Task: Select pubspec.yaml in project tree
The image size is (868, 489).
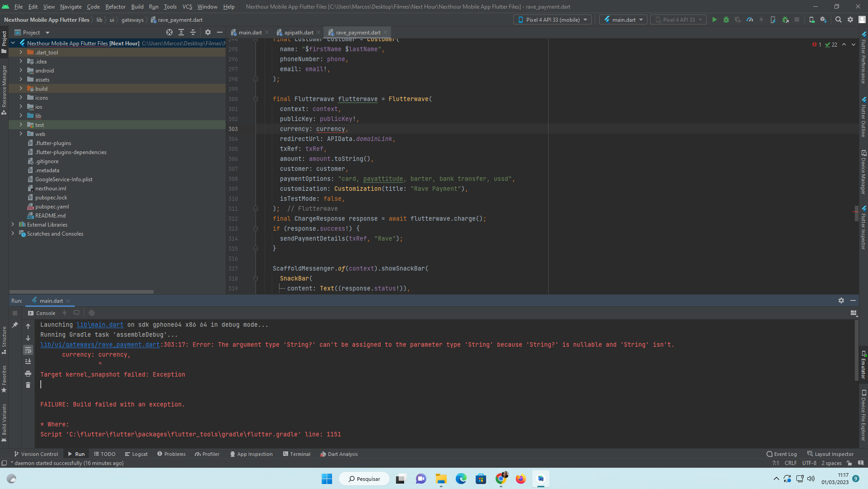Action: pyautogui.click(x=52, y=207)
